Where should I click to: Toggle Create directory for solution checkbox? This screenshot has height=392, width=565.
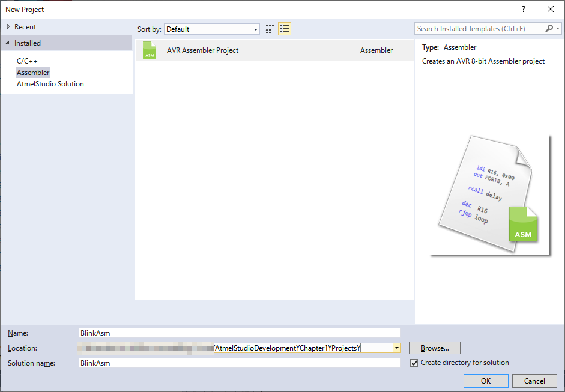click(x=414, y=363)
